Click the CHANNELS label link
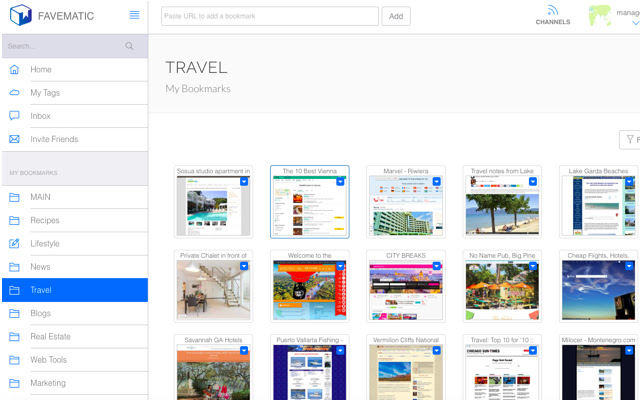The width and height of the screenshot is (640, 400). (553, 22)
